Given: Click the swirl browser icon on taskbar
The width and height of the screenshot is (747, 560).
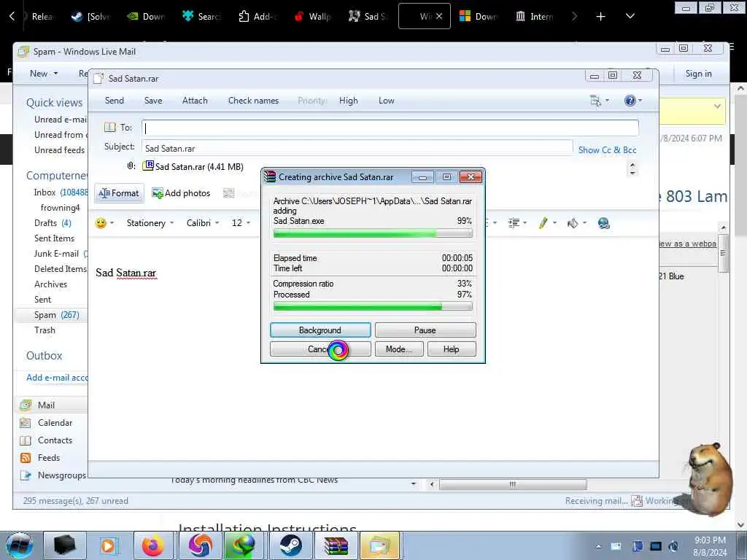Looking at the screenshot, I should pyautogui.click(x=200, y=545).
